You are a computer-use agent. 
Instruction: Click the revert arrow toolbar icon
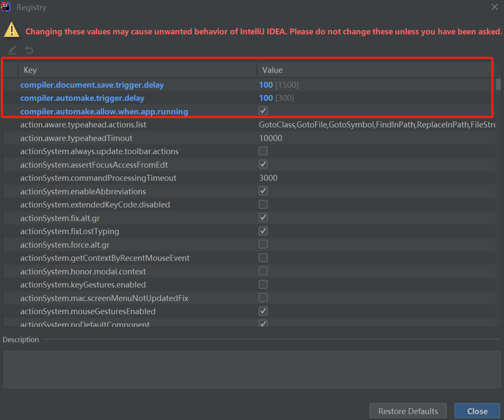point(29,50)
